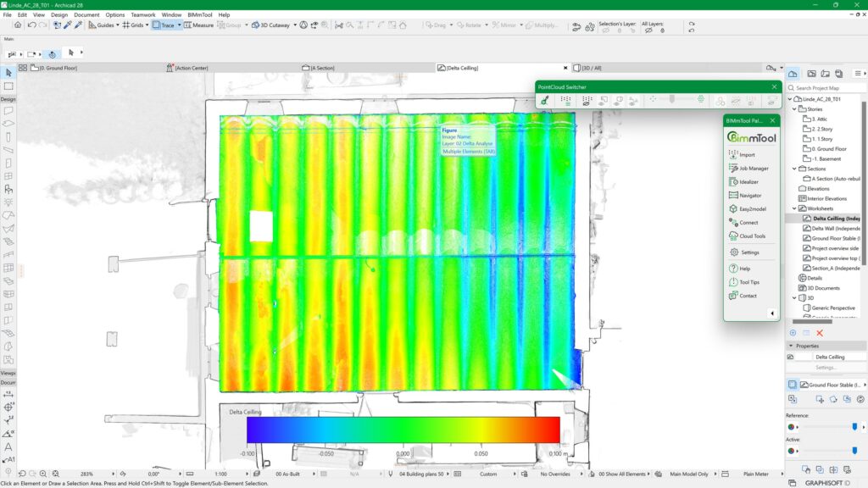Screen dimensions: 868x488
Task: Select the Arrow tool in the left toolbar
Action: (x=8, y=73)
